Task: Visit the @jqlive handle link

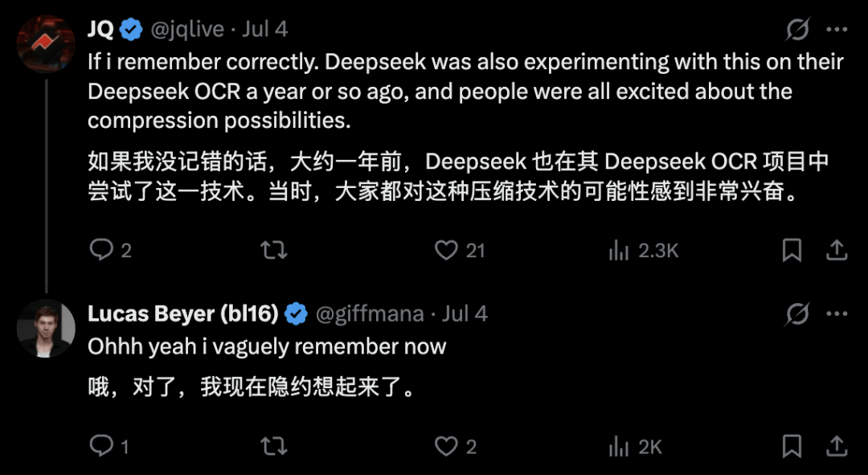Action: [187, 30]
